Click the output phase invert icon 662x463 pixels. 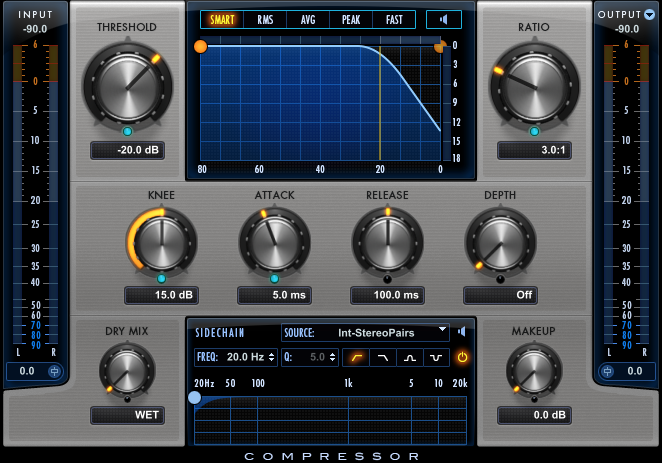click(607, 371)
